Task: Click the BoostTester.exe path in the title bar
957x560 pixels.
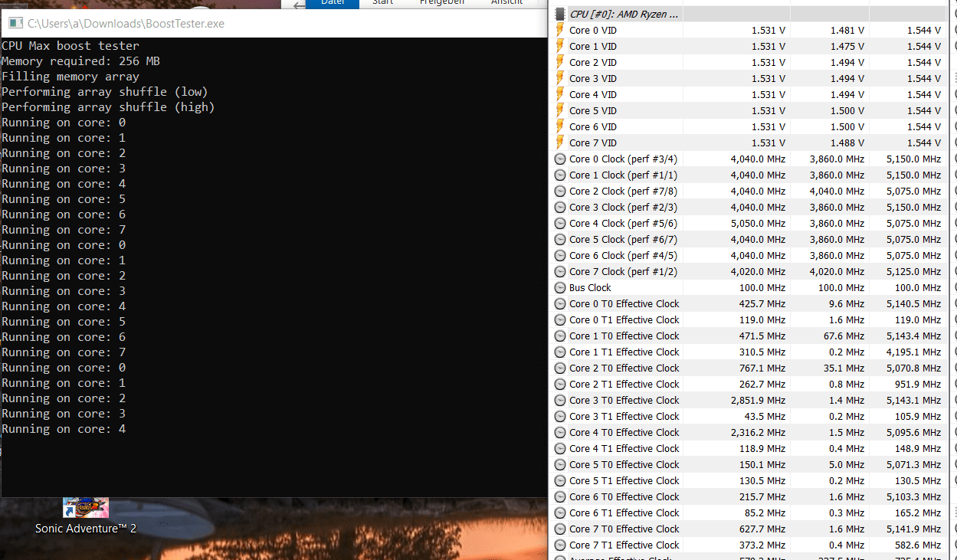Action: tap(126, 24)
